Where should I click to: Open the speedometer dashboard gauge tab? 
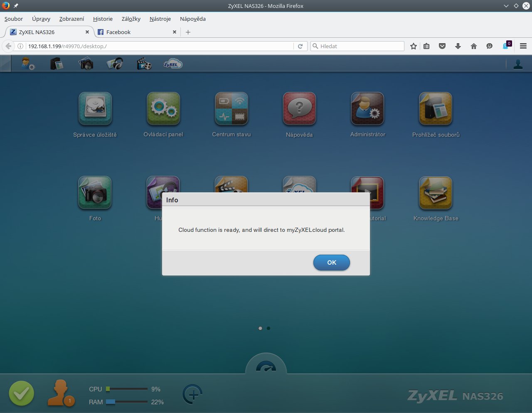[x=266, y=364]
